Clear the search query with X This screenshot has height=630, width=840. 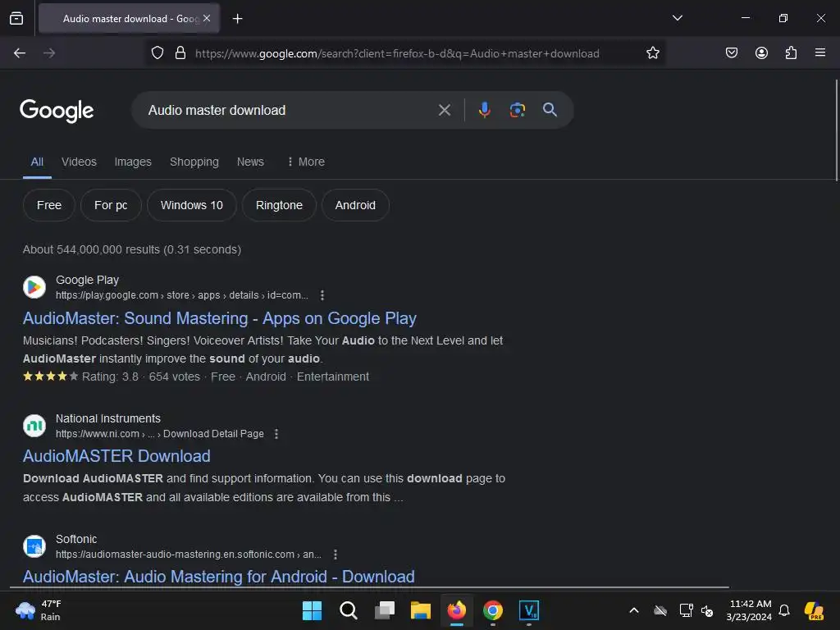pos(444,111)
